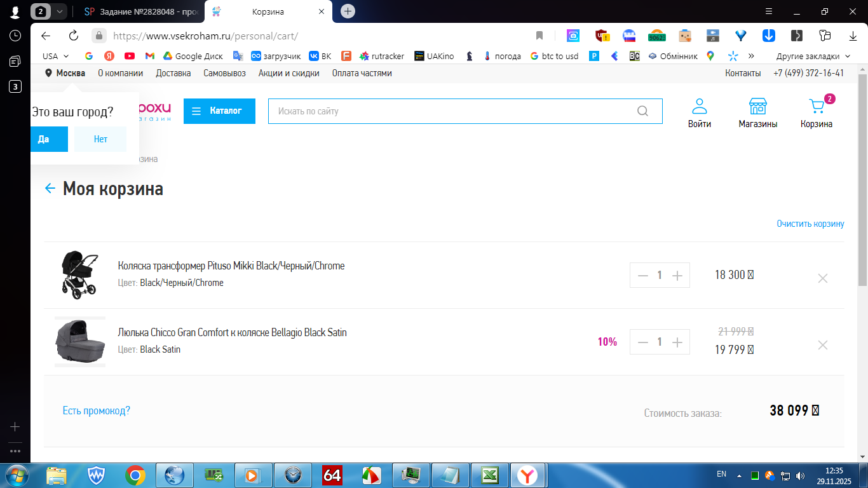The height and width of the screenshot is (488, 868).
Task: Open the screenshot camera extension icon
Action: point(573,36)
